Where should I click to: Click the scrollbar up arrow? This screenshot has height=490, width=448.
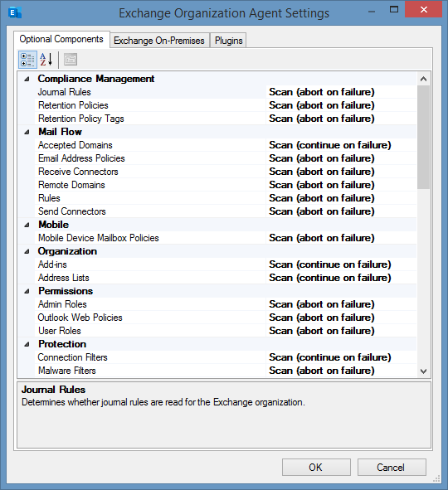point(424,79)
